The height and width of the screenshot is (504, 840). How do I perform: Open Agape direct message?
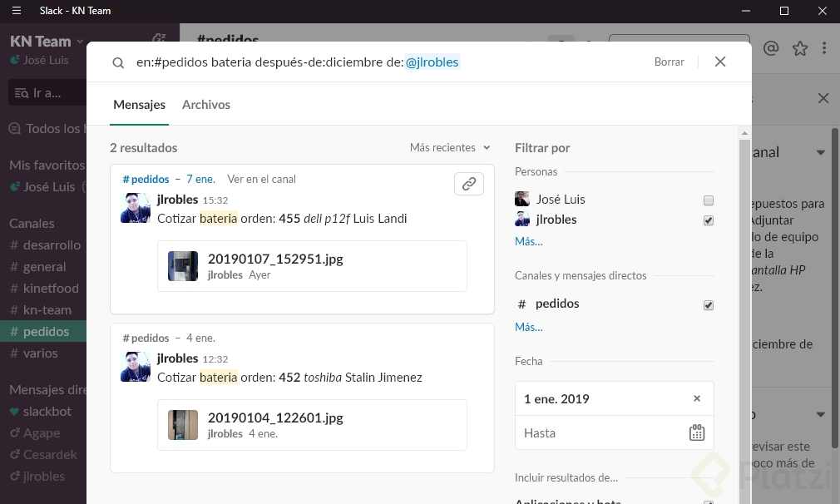point(36,432)
